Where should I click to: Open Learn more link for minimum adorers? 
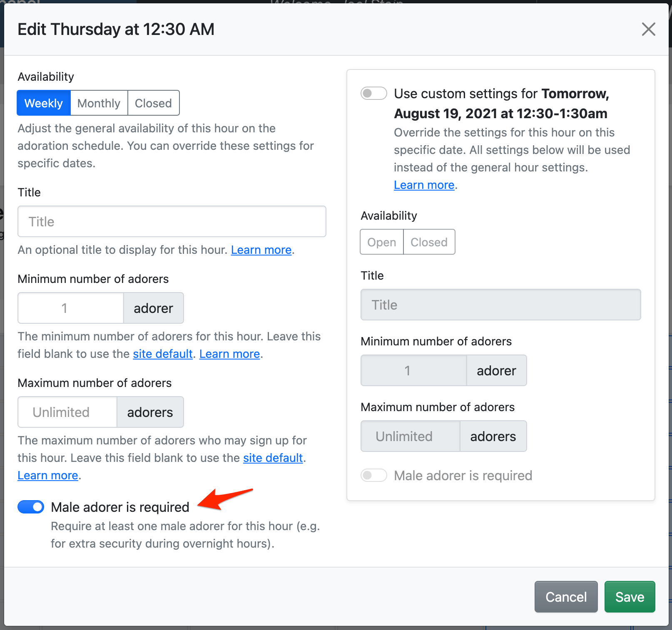[x=229, y=354]
